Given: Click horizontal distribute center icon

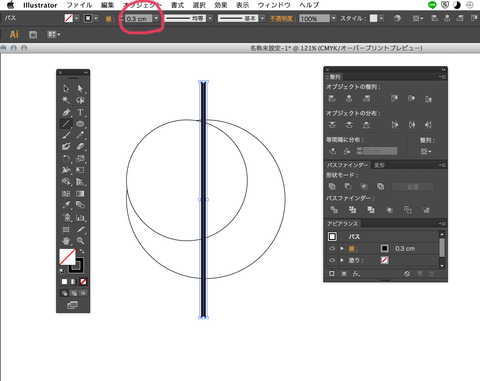Looking at the screenshot, I should 412,125.
